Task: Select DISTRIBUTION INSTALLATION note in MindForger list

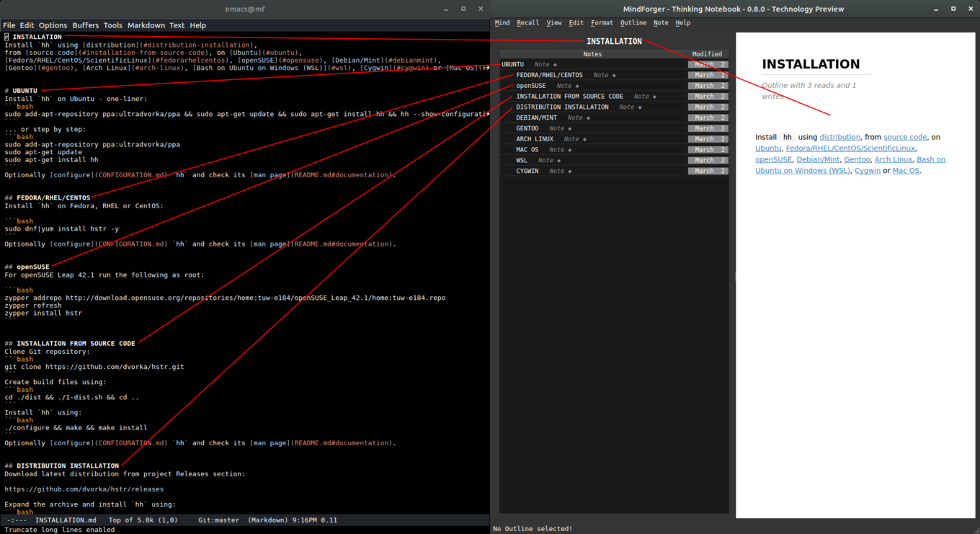Action: 592,107
